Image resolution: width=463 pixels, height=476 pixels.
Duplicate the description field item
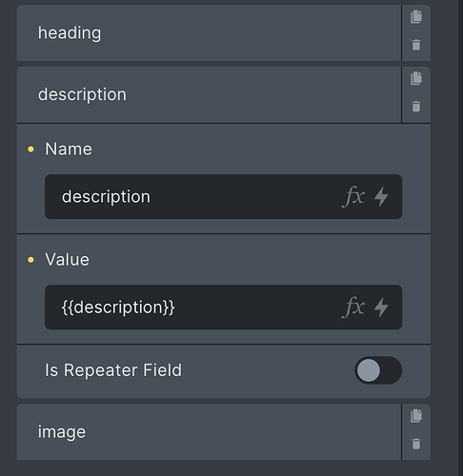(x=416, y=78)
